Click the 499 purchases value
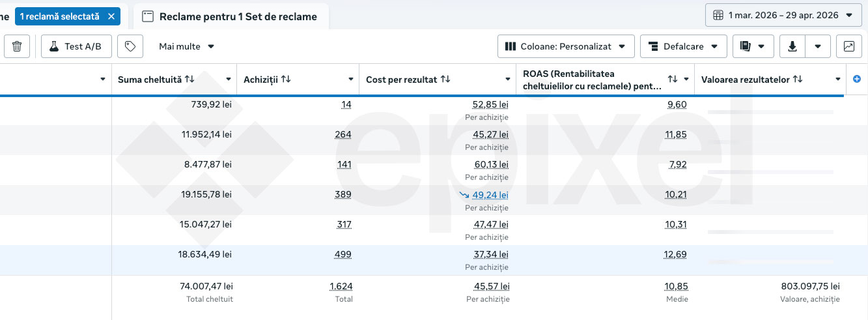The image size is (868, 320). (x=343, y=254)
